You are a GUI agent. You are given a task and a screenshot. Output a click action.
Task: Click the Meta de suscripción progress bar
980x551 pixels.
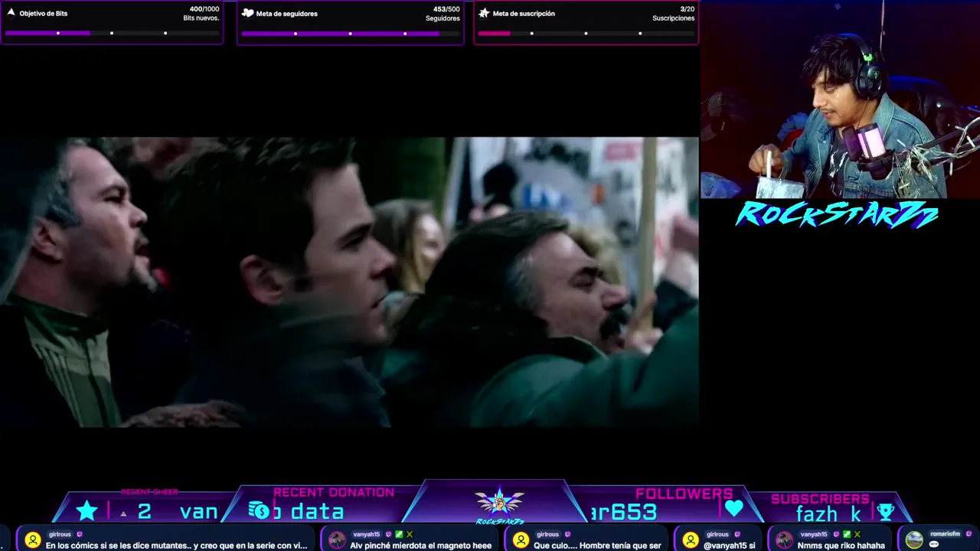[x=586, y=33]
